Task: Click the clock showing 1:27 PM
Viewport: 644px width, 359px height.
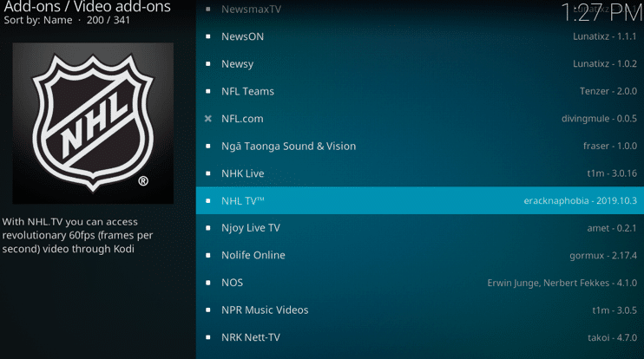Action: point(601,12)
